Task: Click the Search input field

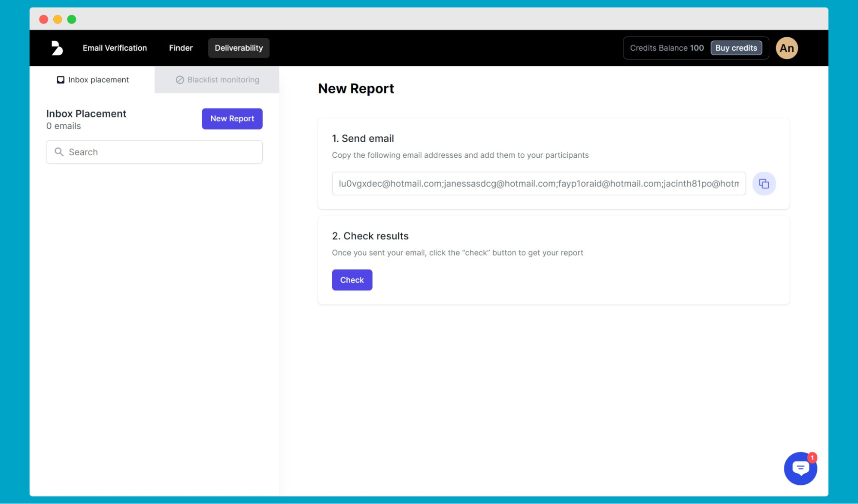Action: pyautogui.click(x=155, y=151)
